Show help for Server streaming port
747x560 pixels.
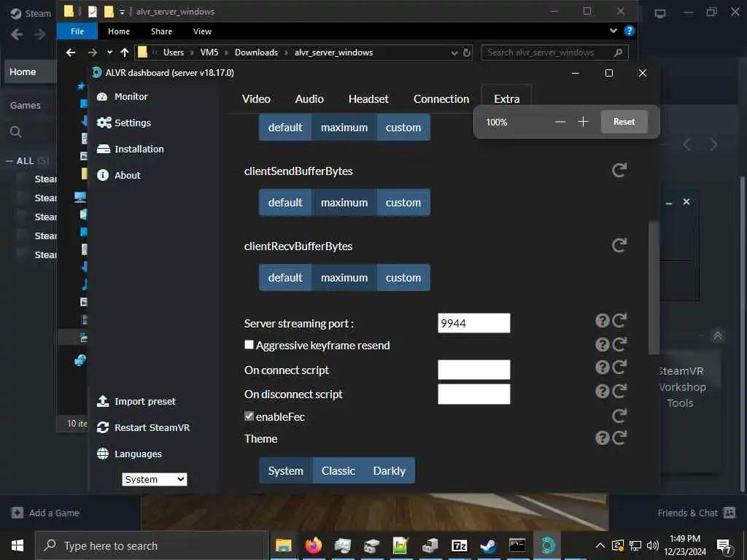pos(602,321)
